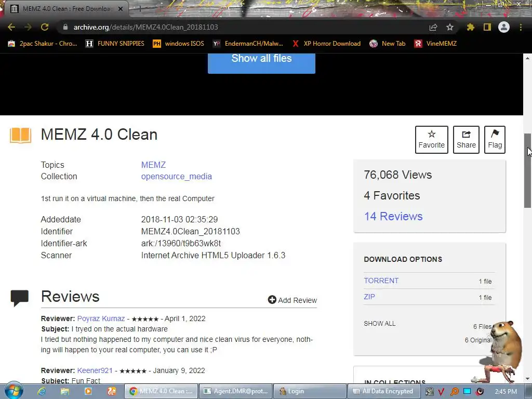532x399 pixels.
Task: Click the share-page icon in address bar
Action: coord(433,27)
